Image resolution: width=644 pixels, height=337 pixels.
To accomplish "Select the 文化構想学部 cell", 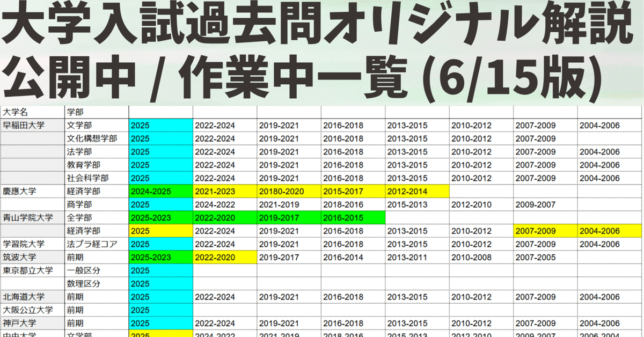I will click(x=97, y=138).
